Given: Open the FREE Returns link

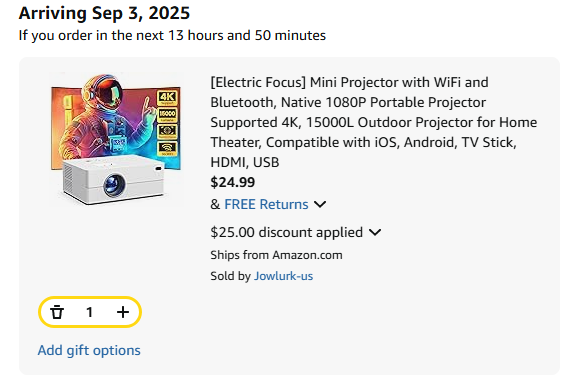Looking at the screenshot, I should pyautogui.click(x=266, y=204).
